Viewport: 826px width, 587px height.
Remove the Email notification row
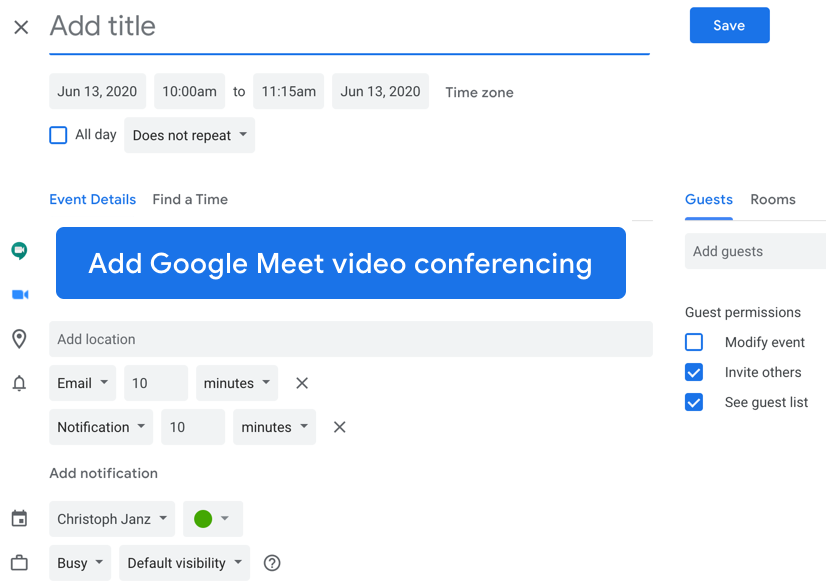tap(302, 383)
